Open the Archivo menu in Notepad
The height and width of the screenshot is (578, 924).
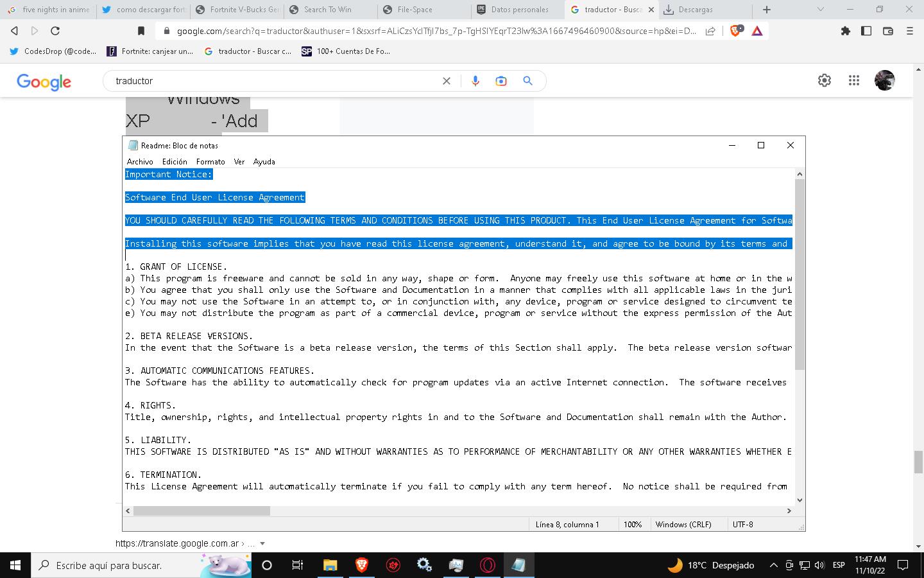point(140,162)
